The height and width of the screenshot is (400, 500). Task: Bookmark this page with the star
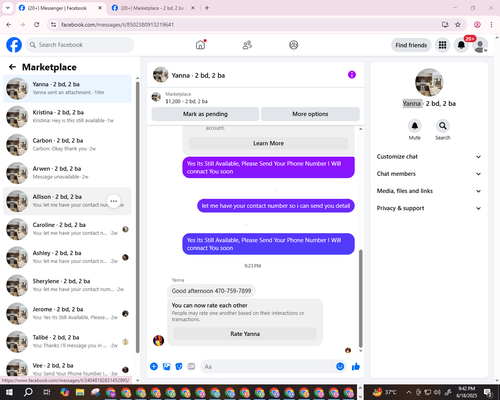click(458, 24)
